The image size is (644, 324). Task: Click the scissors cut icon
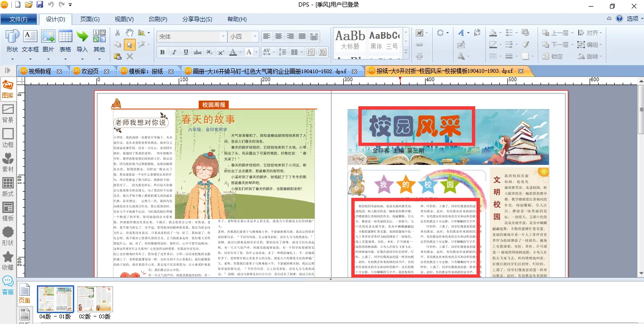click(x=117, y=33)
